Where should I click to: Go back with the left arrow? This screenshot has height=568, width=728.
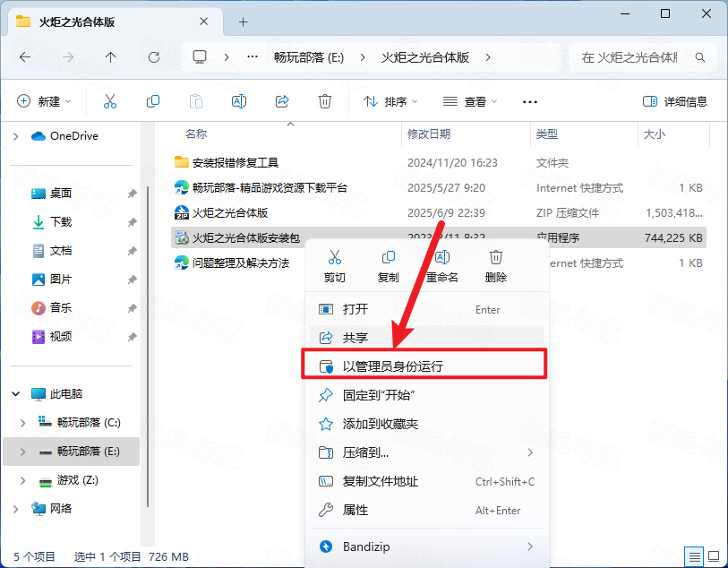[25, 57]
